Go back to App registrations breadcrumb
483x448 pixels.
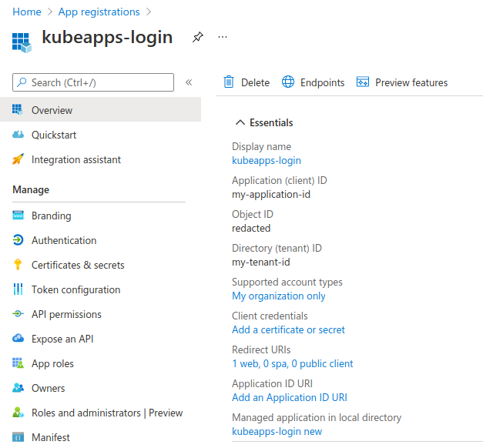pyautogui.click(x=99, y=12)
